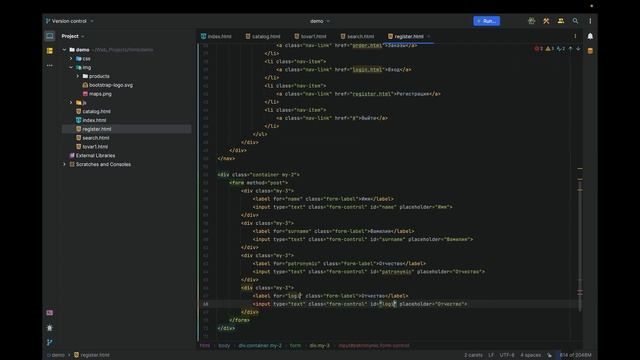Open the Project tool window icon

click(49, 36)
